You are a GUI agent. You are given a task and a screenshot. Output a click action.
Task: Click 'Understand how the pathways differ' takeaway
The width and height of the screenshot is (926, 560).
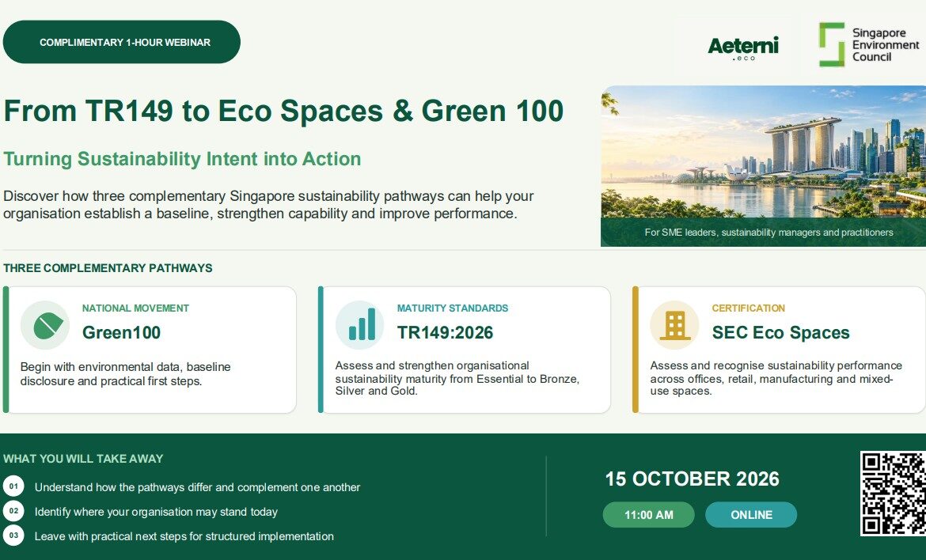pyautogui.click(x=197, y=487)
